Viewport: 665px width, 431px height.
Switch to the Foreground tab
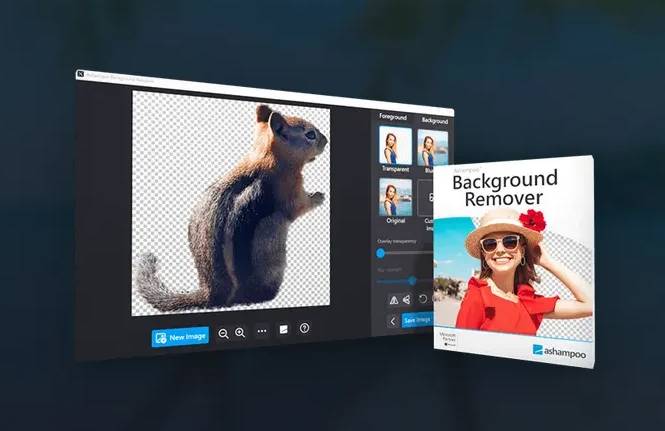(393, 117)
